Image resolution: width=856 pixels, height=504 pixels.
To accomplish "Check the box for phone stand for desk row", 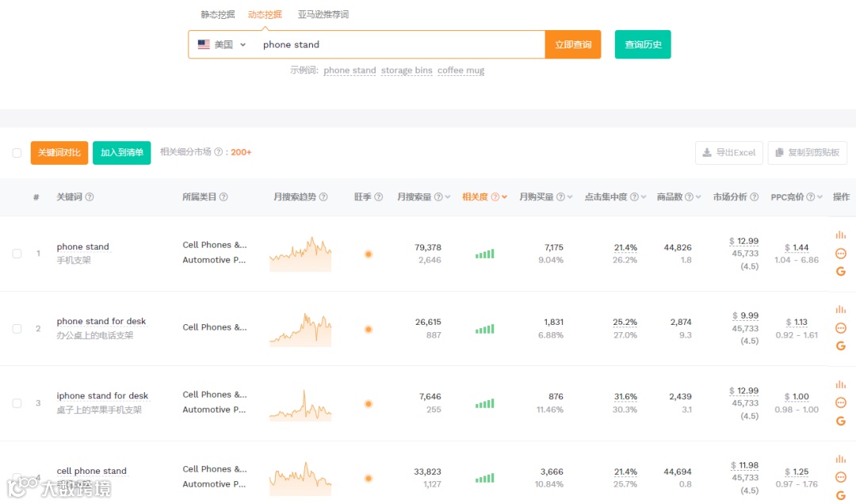I will (x=17, y=329).
